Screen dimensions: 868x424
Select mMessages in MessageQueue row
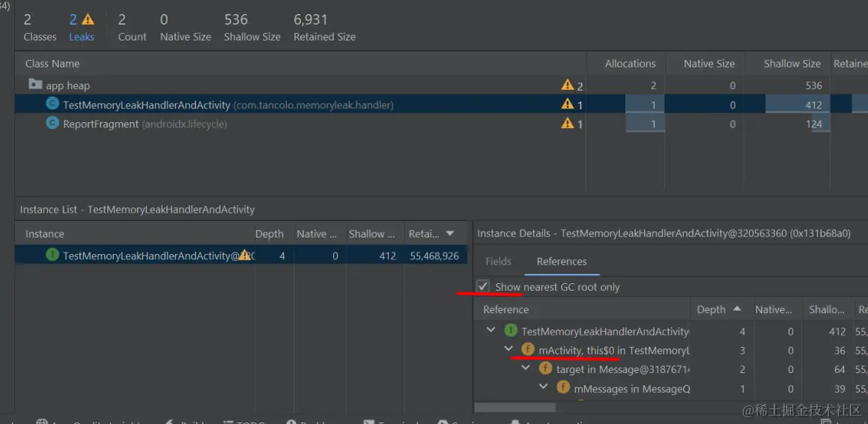click(671, 388)
